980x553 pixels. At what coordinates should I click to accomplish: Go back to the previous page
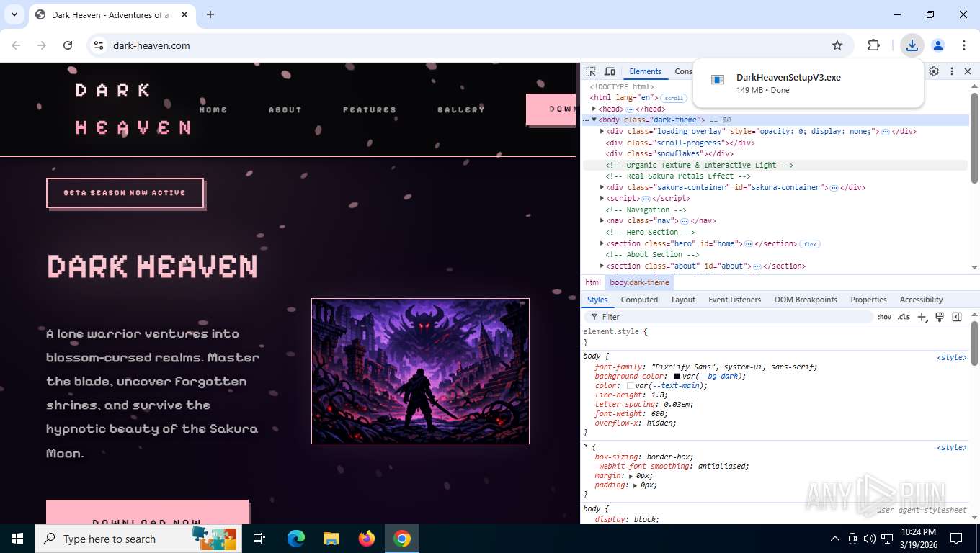[16, 45]
